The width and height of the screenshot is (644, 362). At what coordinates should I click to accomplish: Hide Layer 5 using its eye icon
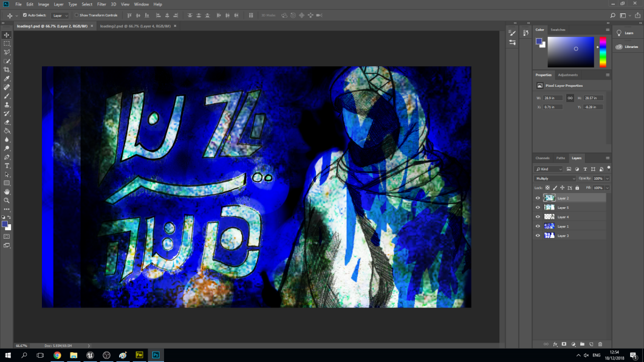[538, 208]
